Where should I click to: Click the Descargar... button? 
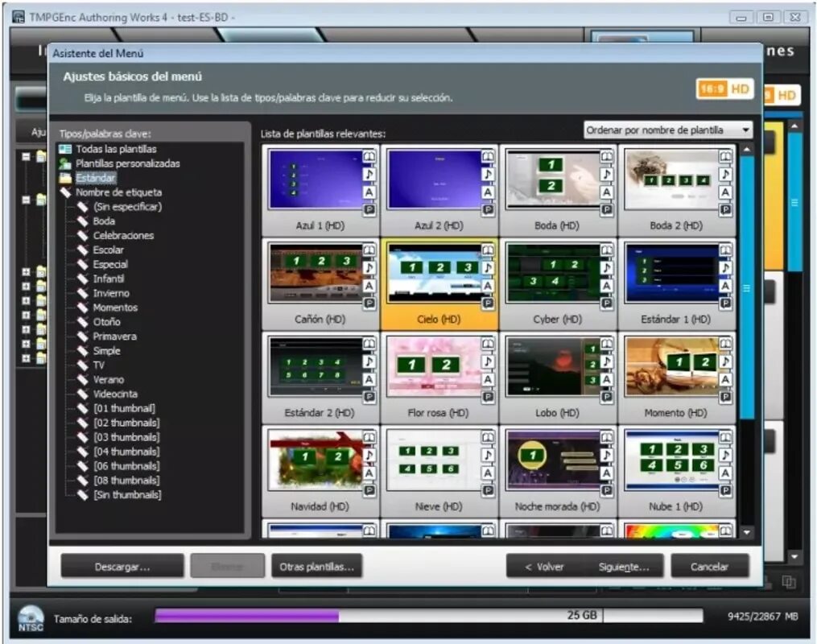pyautogui.click(x=122, y=567)
